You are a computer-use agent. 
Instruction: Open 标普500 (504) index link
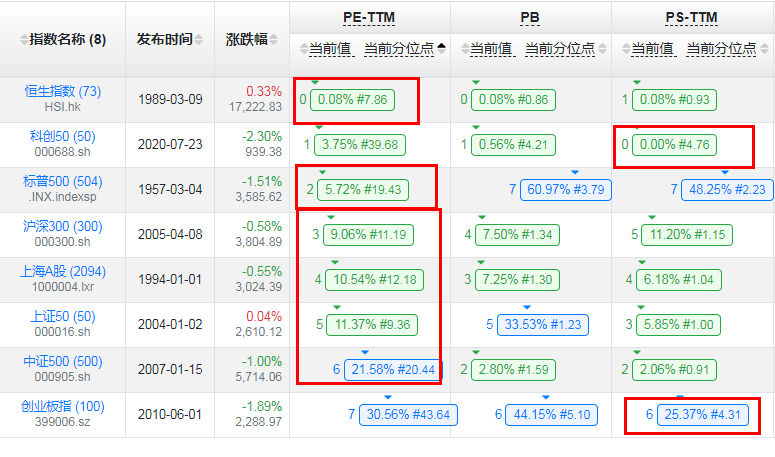(63, 181)
